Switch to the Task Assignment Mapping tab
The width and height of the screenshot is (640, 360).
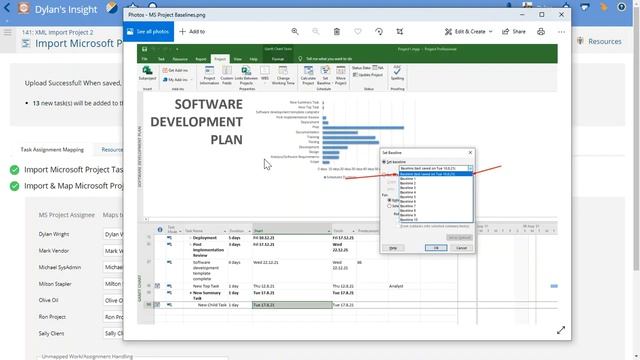click(x=52, y=149)
